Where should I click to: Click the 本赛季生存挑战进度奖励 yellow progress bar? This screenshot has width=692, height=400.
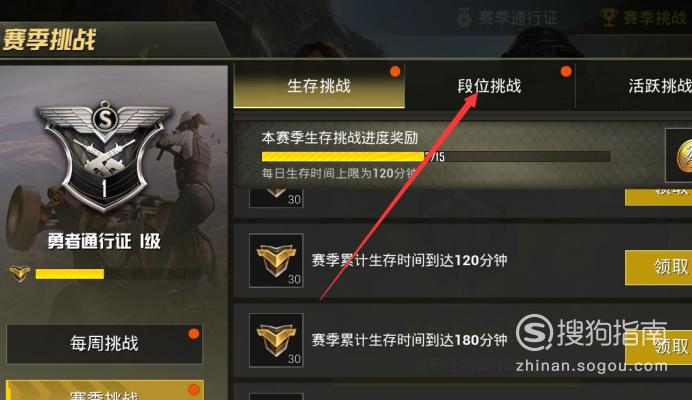pos(436,156)
